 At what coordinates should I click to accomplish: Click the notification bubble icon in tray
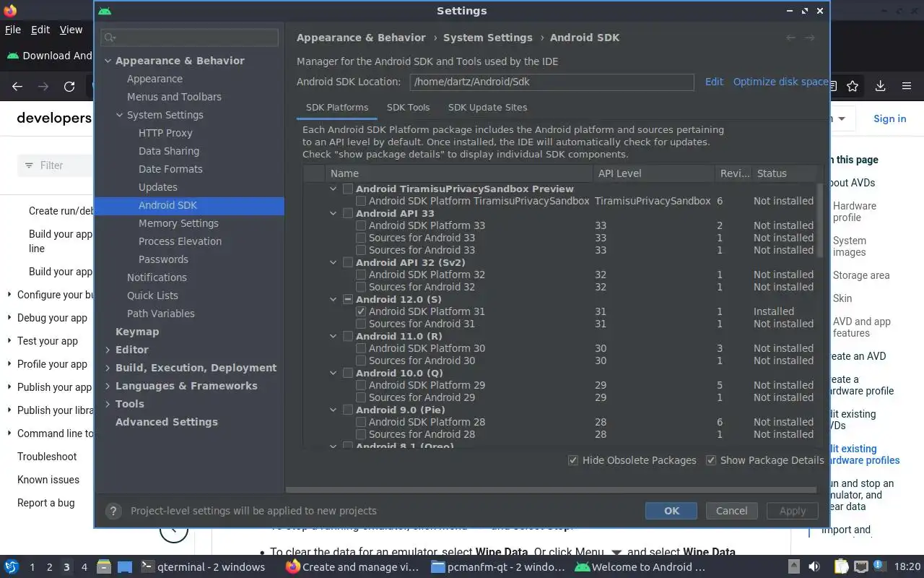pyautogui.click(x=880, y=566)
